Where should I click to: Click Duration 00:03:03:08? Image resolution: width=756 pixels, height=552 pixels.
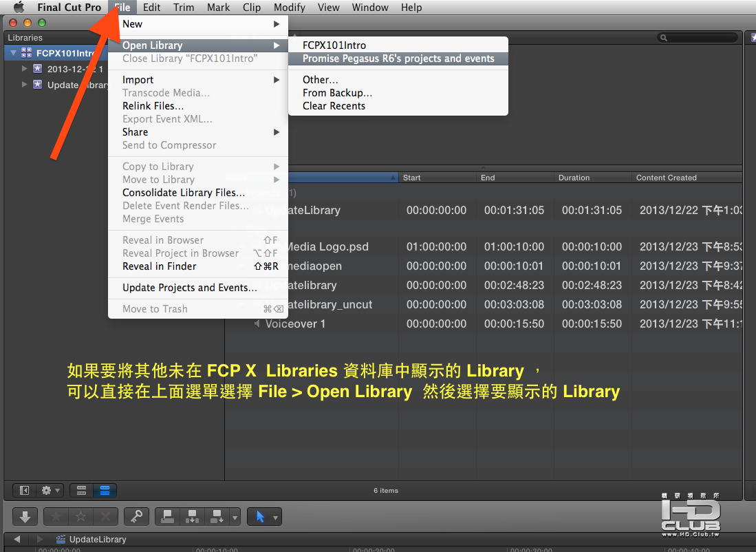tap(592, 304)
